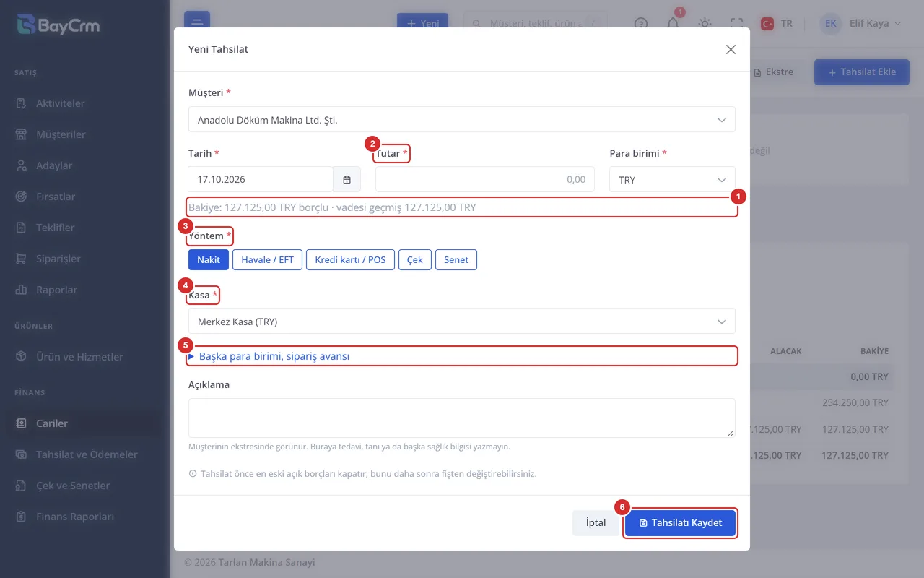Screen dimensions: 924x578
Task: Close the Yeni Tahsilat dialog with X
Action: pyautogui.click(x=731, y=49)
